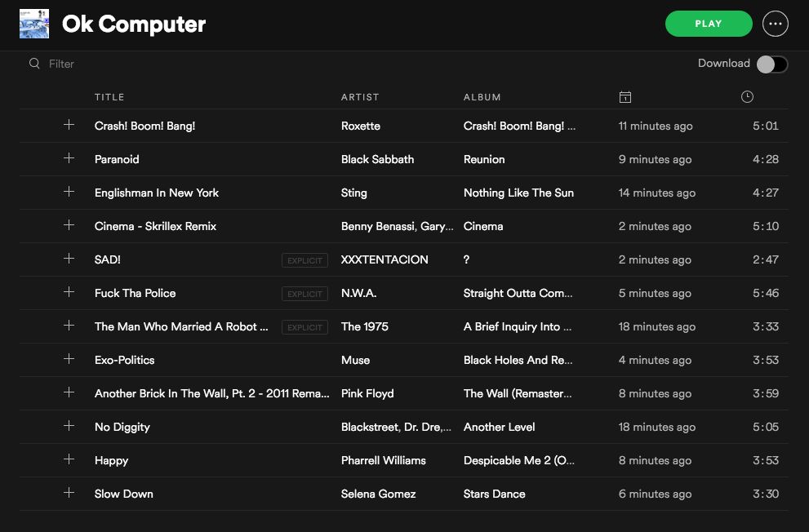Click the add icon for Exo-Politics
This screenshot has width=809, height=532.
click(69, 360)
